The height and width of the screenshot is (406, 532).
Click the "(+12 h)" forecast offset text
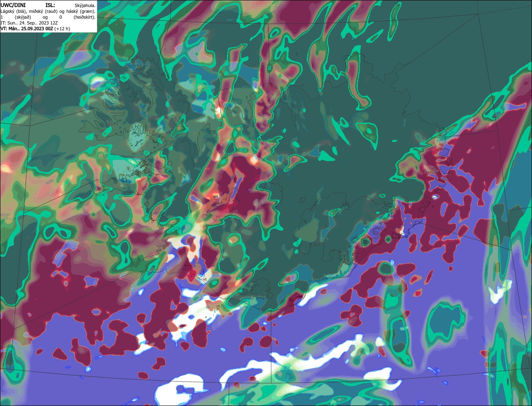(62, 29)
